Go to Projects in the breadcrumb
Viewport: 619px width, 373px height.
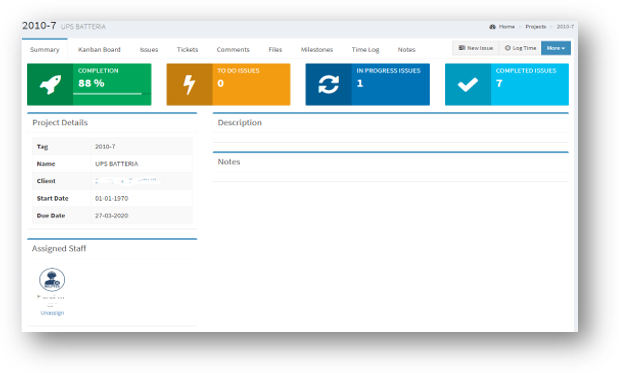536,27
